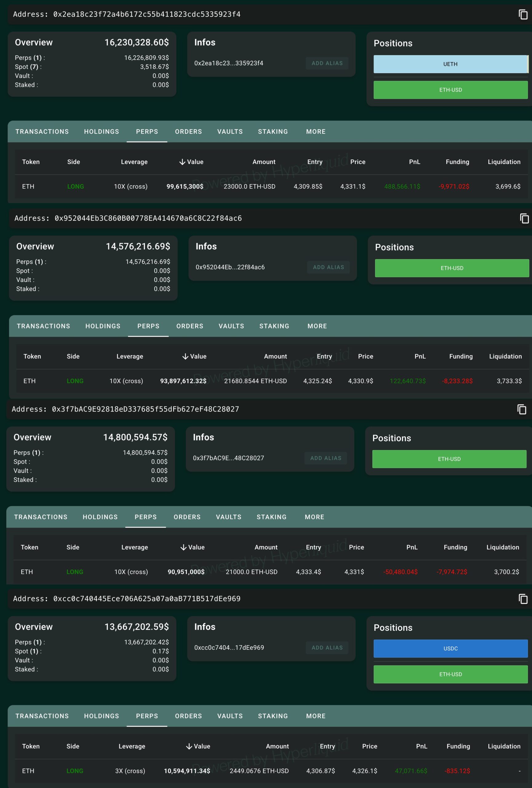Select the light blue UETH position bar
The image size is (532, 788).
[450, 64]
